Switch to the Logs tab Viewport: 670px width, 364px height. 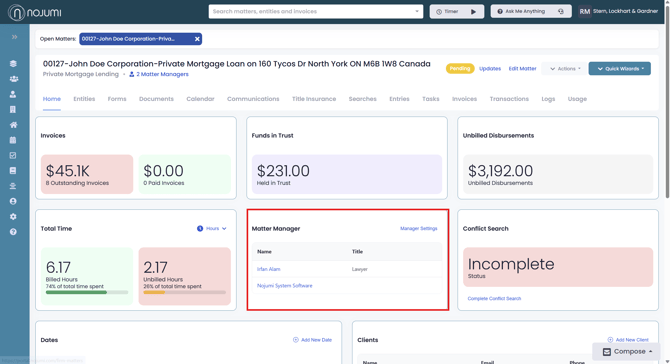pyautogui.click(x=548, y=99)
